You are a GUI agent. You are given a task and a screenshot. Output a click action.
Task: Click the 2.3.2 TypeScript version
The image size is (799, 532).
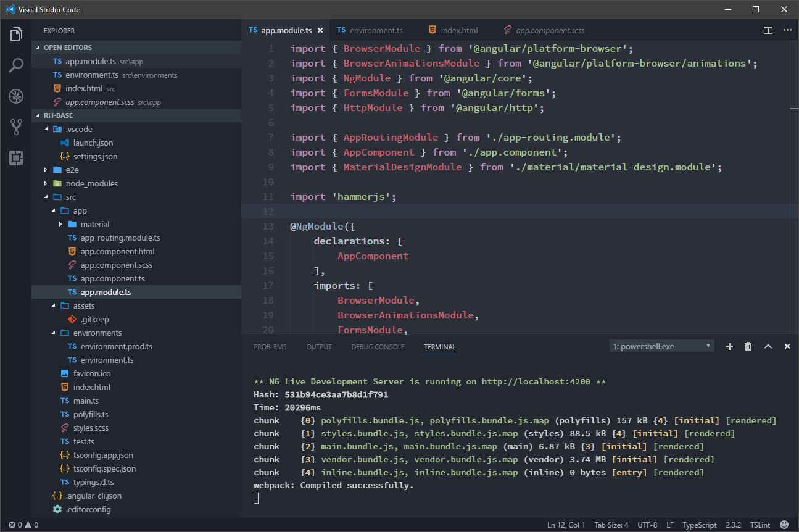click(733, 525)
